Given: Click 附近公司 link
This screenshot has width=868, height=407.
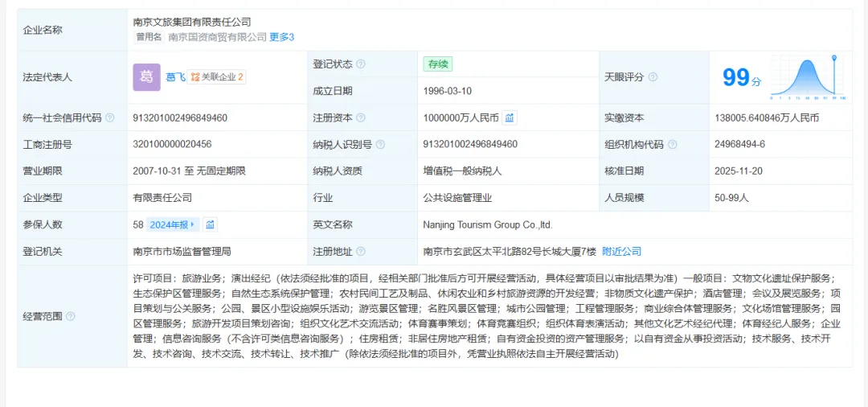Looking at the screenshot, I should coord(621,252).
